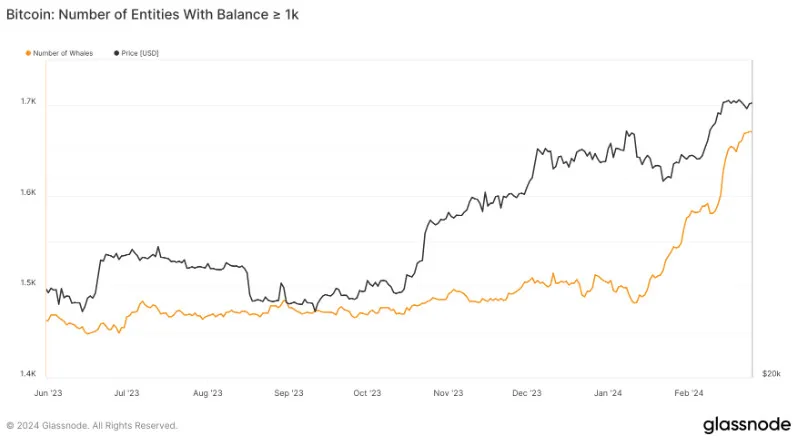
Task: Click the glassnode logo
Action: click(x=745, y=424)
